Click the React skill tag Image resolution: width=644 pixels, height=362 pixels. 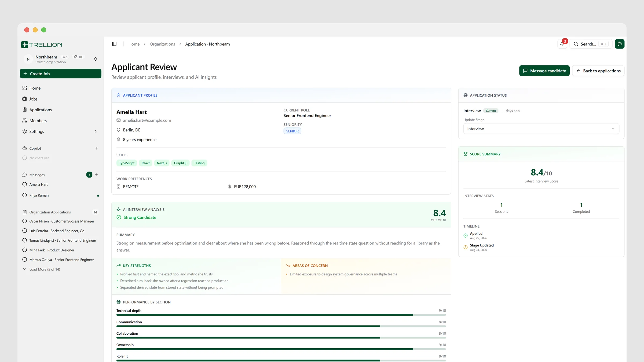(x=146, y=163)
